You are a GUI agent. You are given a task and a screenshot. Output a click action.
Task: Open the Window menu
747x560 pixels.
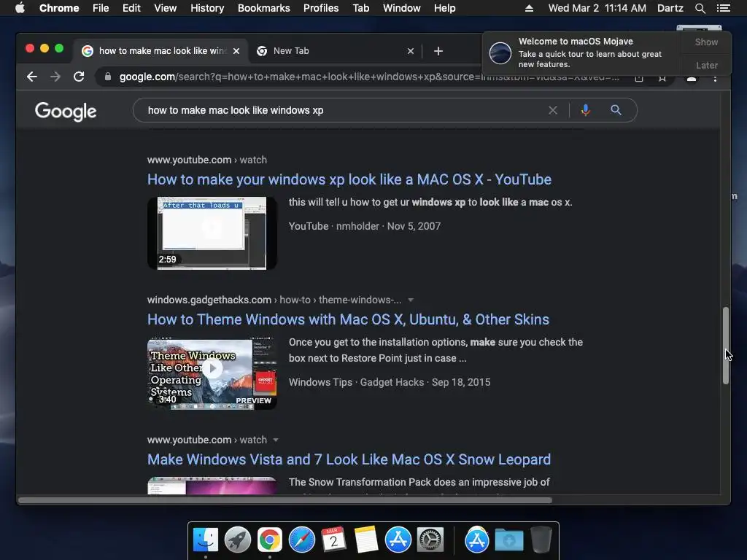point(402,8)
